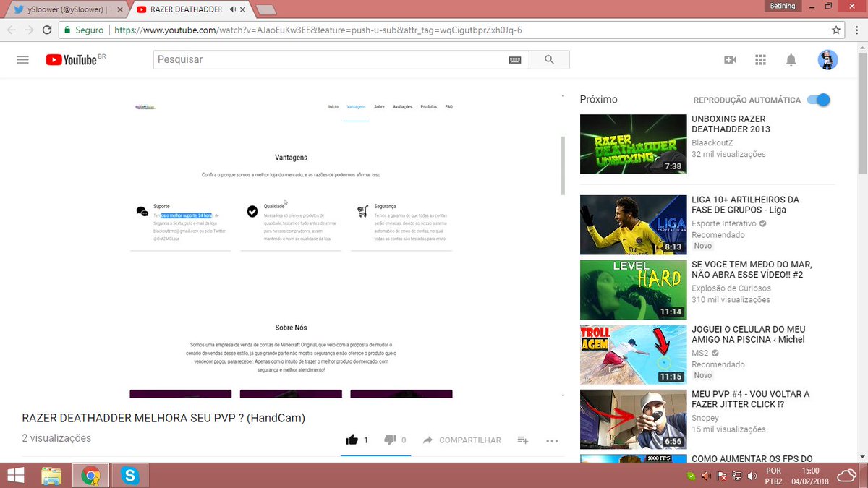This screenshot has height=488, width=868.
Task: Click the Pesquisar search field
Action: click(x=325, y=59)
